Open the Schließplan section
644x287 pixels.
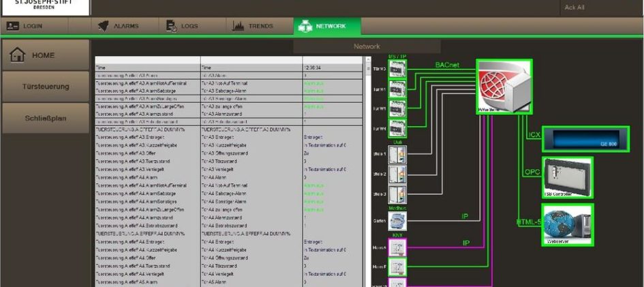pos(44,118)
